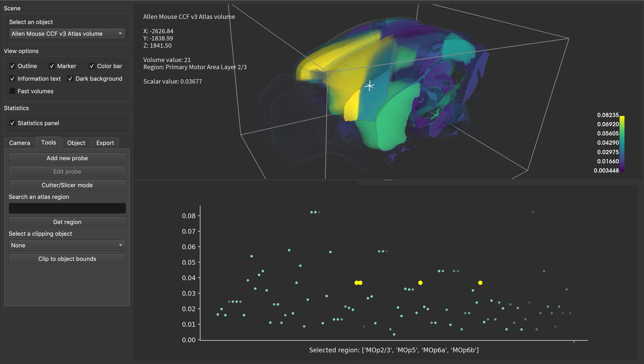This screenshot has height=364, width=644.
Task: Uncheck the Color bar option
Action: coord(92,66)
